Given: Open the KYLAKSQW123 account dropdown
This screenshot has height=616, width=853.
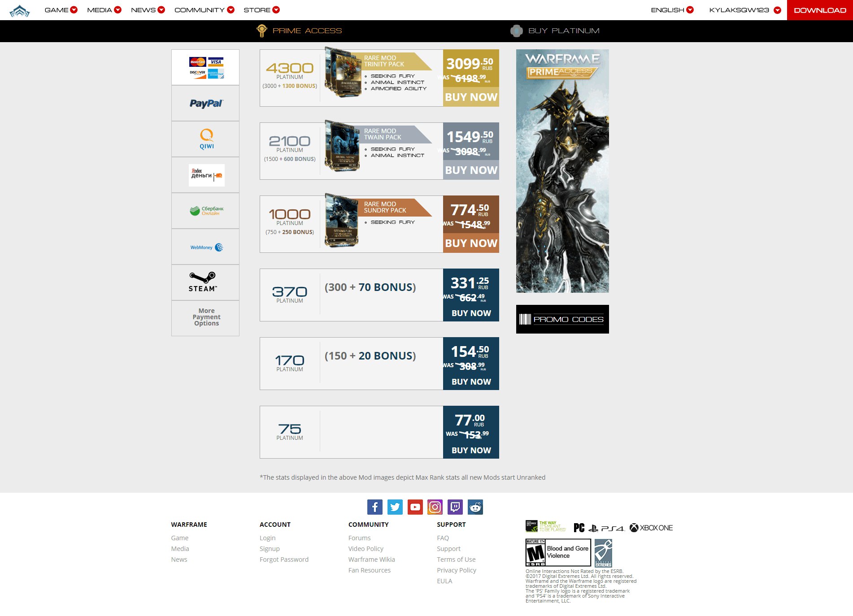Looking at the screenshot, I should pos(745,10).
